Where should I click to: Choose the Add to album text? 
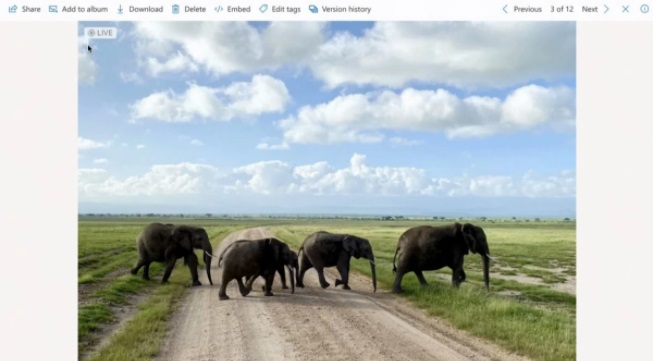85,9
